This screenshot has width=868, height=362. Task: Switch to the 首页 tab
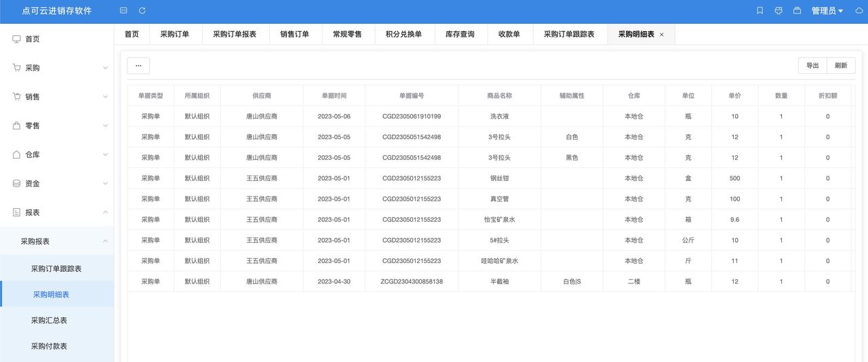(x=132, y=34)
